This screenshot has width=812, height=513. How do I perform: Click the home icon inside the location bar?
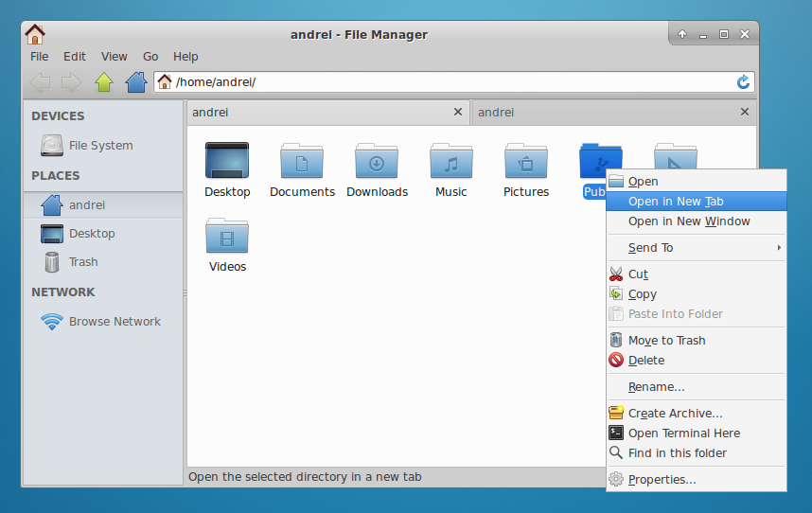click(x=164, y=81)
